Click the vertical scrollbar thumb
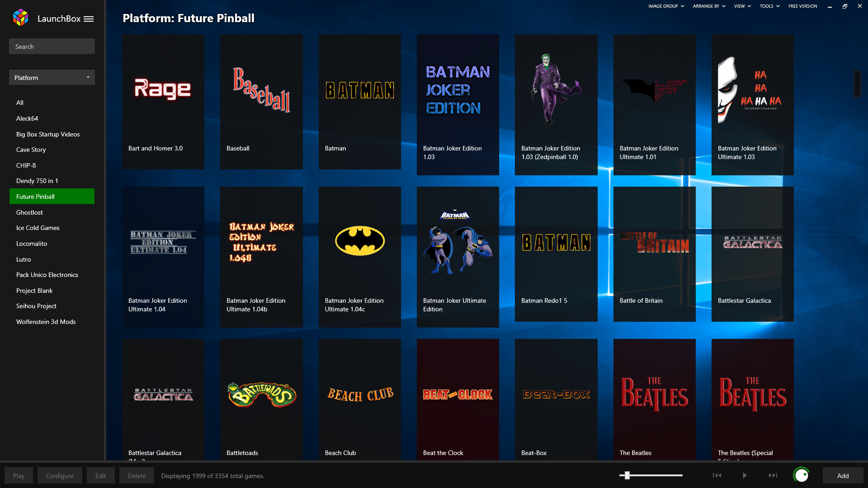The height and width of the screenshot is (488, 868). click(x=857, y=84)
